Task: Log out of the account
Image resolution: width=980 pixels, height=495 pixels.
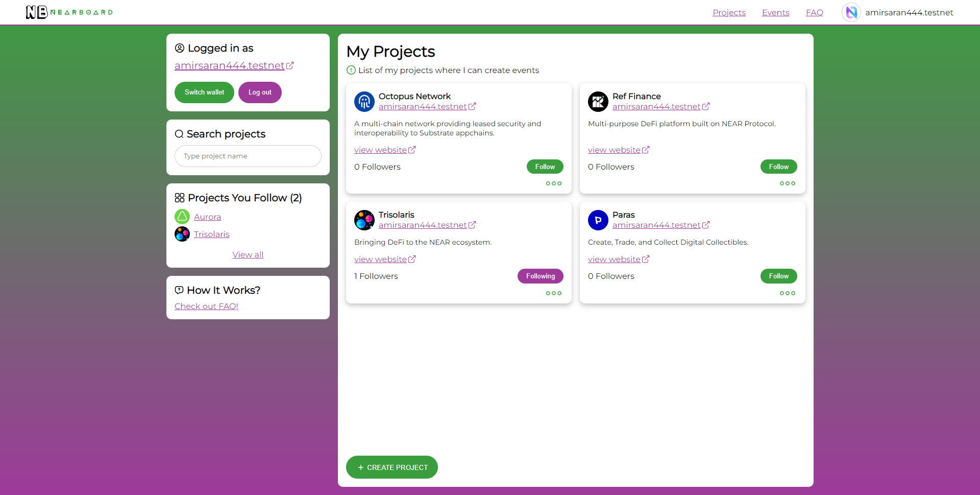Action: click(x=260, y=92)
